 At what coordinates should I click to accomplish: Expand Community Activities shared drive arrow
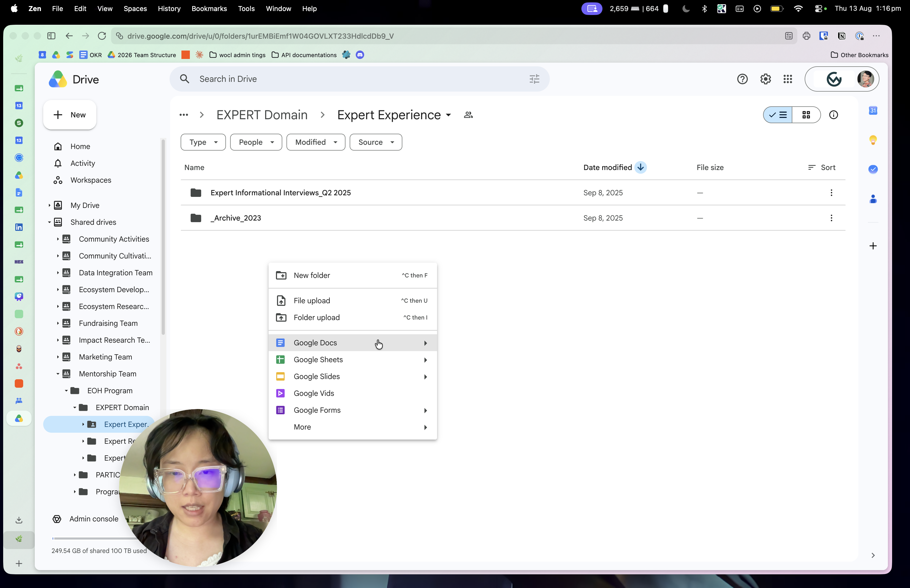58,239
